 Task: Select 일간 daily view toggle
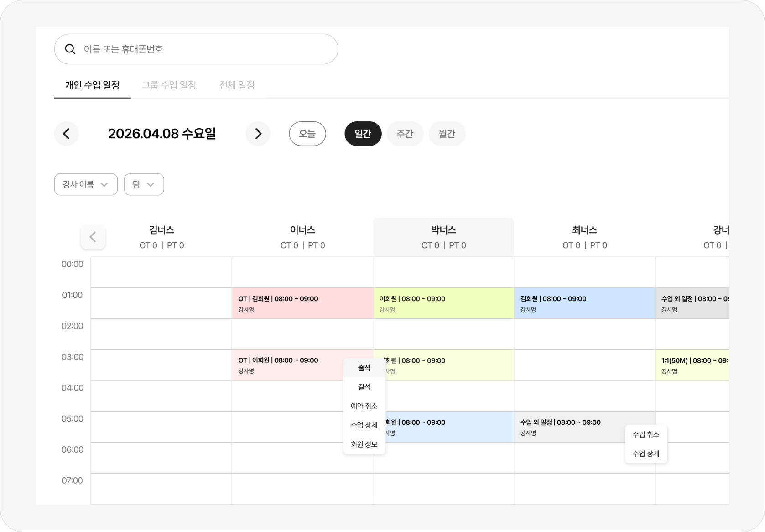point(363,134)
